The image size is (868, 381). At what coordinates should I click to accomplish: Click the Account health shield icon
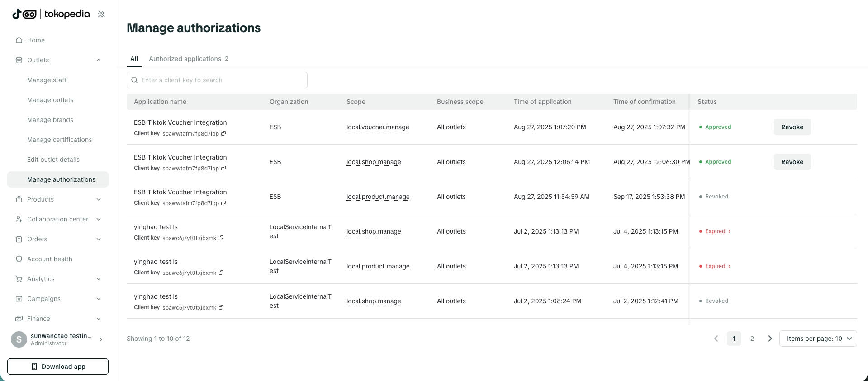(x=19, y=259)
